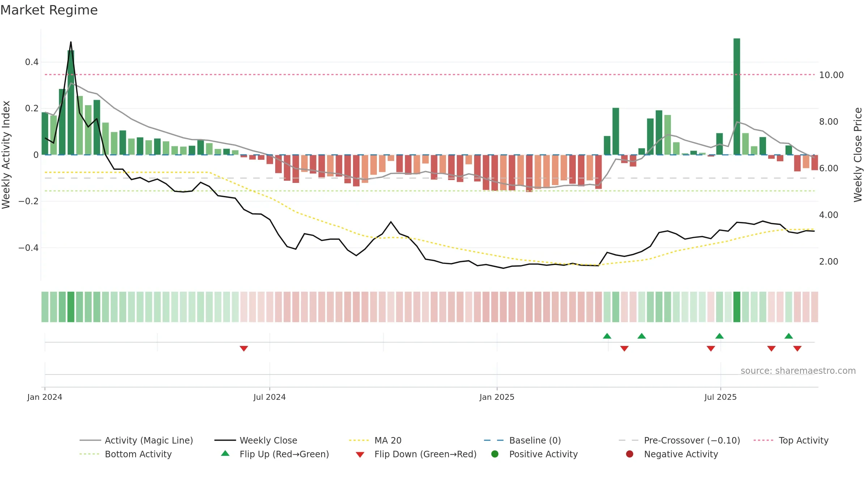Toggle Flip Up (Red→Green) legend entry
This screenshot has width=868, height=488.
point(275,454)
